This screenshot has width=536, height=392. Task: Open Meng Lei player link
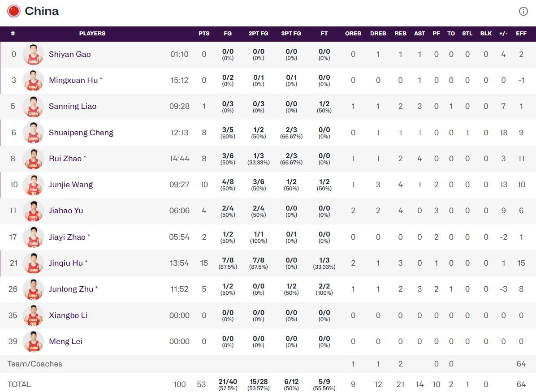(x=65, y=341)
